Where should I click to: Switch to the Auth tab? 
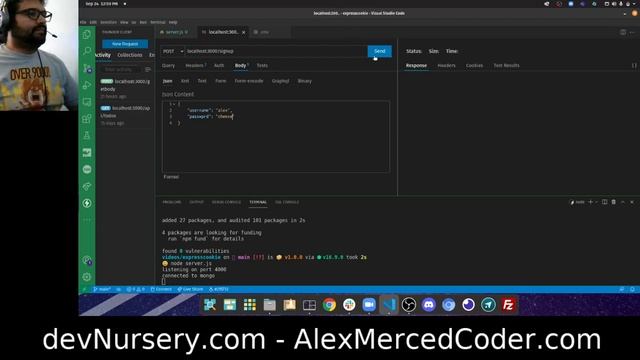(x=219, y=65)
